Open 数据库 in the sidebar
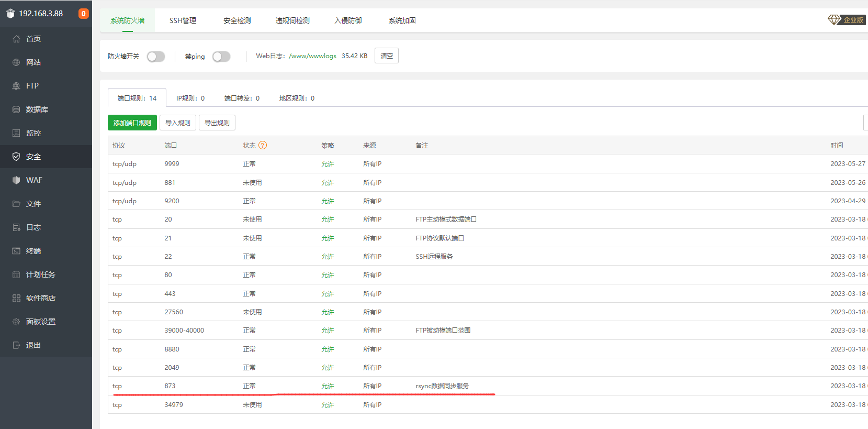Viewport: 868px width, 429px height. point(37,109)
